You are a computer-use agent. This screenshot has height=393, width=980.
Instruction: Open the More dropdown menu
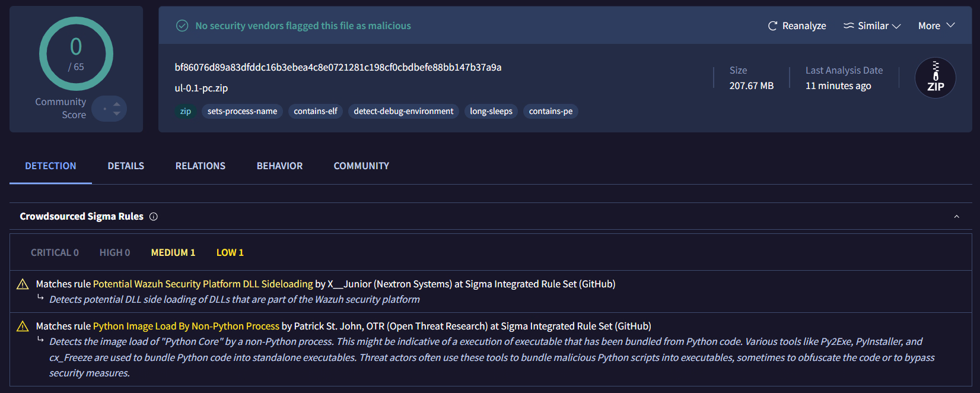coord(936,26)
